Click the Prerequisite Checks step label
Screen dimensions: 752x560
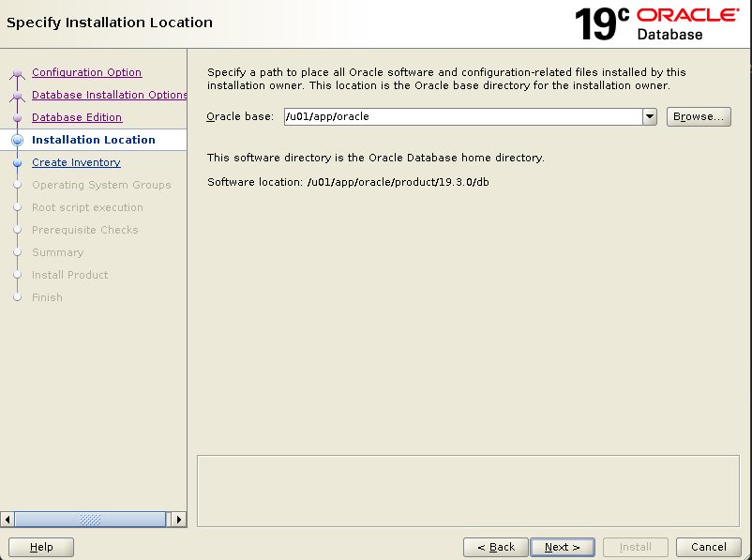(x=85, y=230)
